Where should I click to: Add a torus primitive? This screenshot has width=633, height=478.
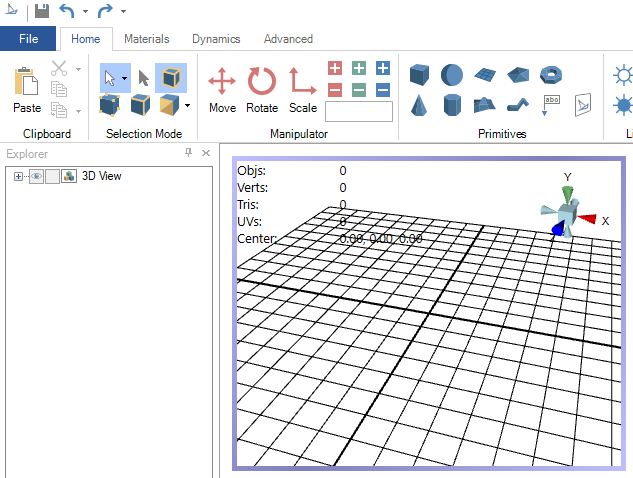tap(550, 75)
